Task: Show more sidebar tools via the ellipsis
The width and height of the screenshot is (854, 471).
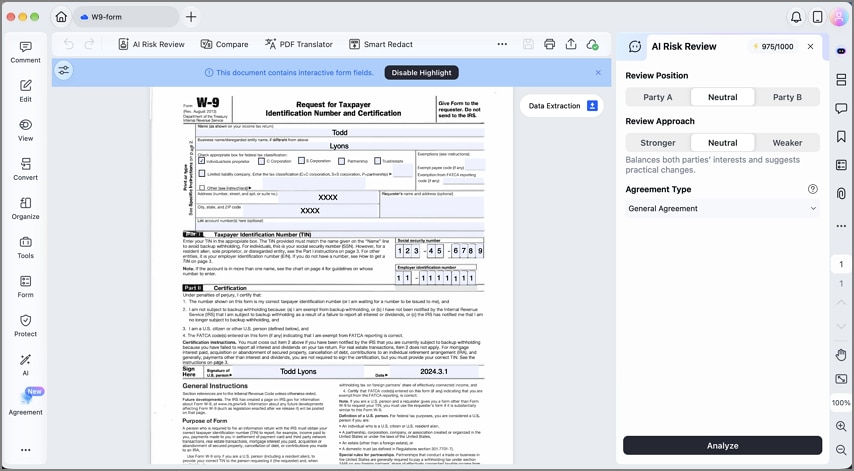Action: [x=25, y=450]
